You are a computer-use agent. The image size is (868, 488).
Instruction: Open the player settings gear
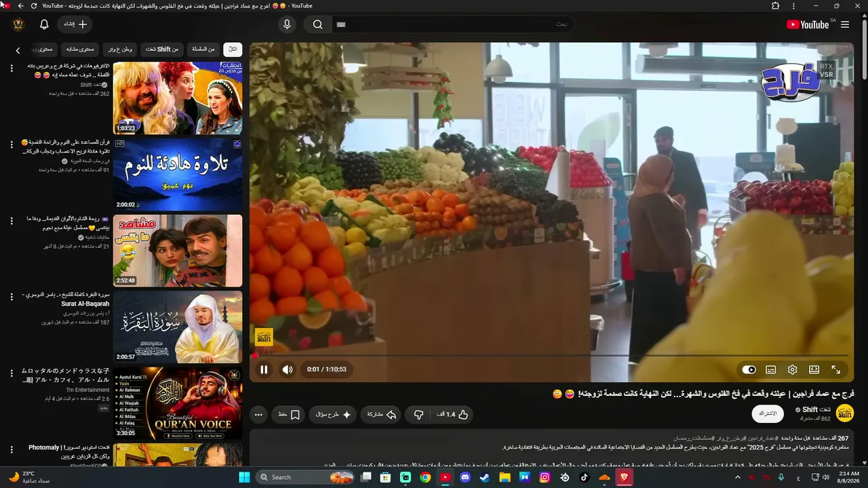[793, 369]
